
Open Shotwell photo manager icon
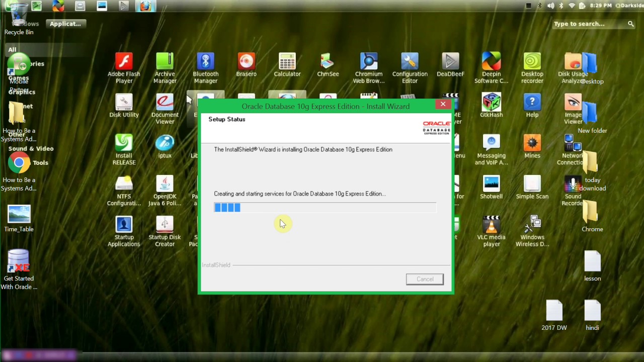(491, 184)
